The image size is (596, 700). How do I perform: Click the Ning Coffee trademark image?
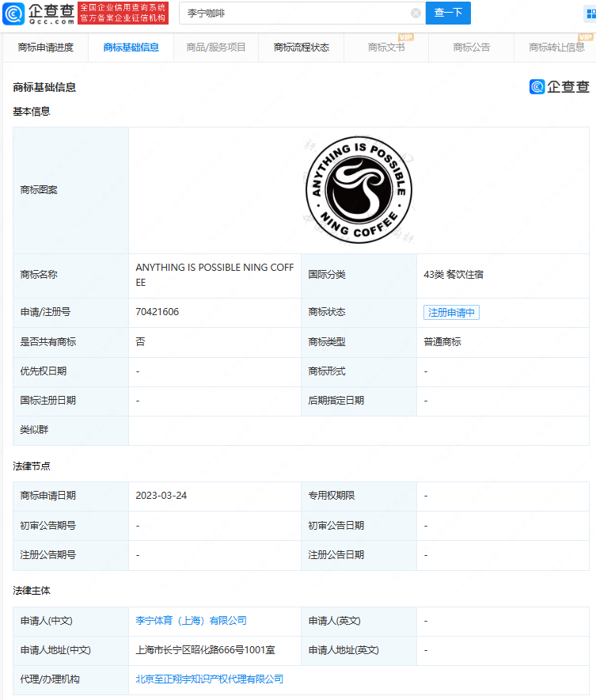point(359,190)
